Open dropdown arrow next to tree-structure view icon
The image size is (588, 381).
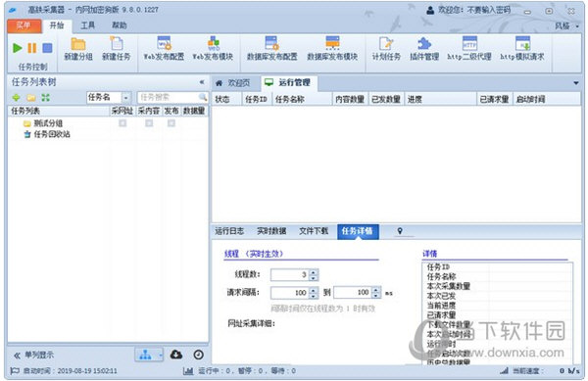tap(160, 355)
